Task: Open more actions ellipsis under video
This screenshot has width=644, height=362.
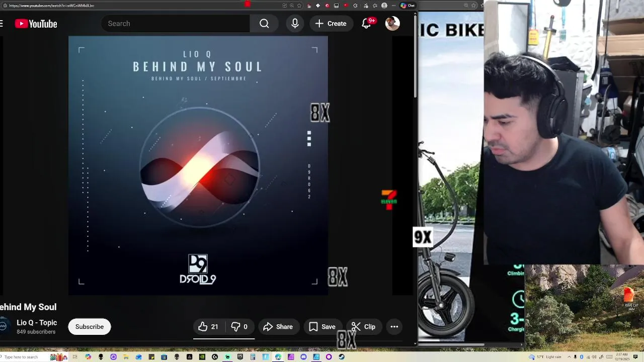Action: click(394, 327)
